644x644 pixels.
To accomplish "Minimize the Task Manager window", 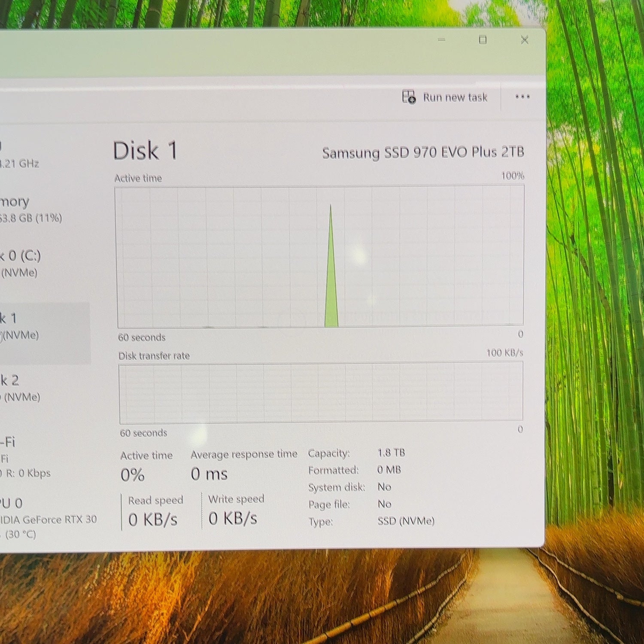I will tap(441, 40).
